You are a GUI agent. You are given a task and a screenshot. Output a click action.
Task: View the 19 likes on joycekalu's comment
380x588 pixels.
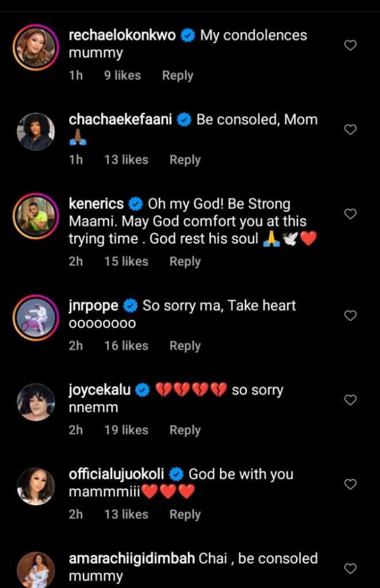coord(126,430)
